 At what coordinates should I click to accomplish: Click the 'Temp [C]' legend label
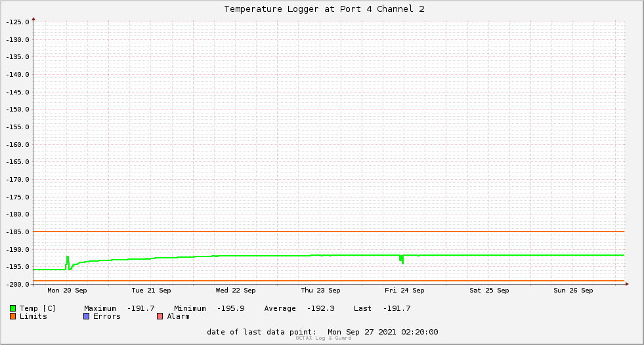(37, 308)
